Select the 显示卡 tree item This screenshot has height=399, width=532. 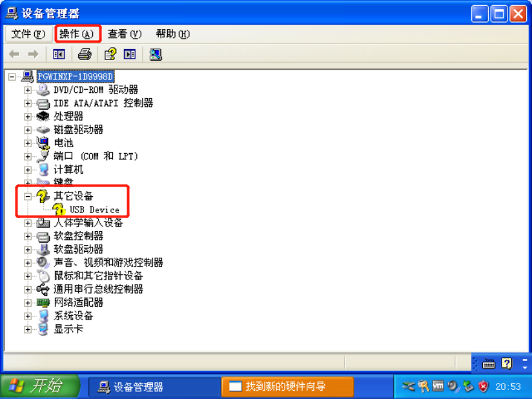tap(68, 329)
